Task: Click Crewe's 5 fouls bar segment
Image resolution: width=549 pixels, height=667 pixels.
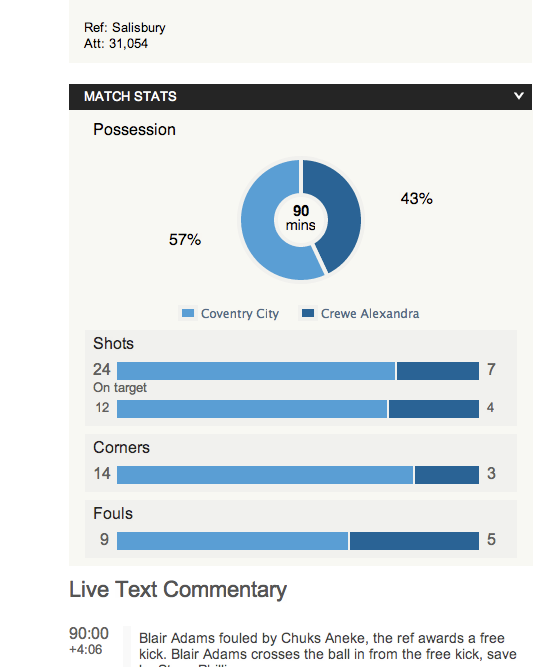Action: tap(415, 541)
